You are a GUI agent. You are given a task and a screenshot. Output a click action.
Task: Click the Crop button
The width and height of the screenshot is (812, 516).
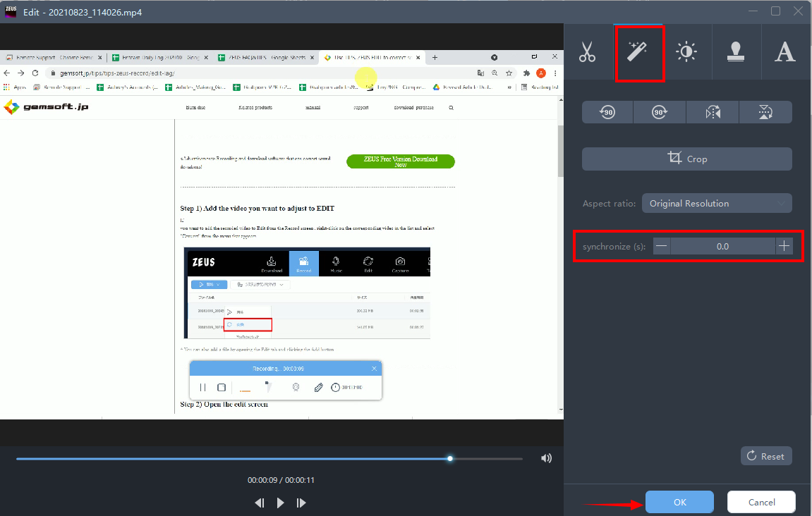point(687,159)
